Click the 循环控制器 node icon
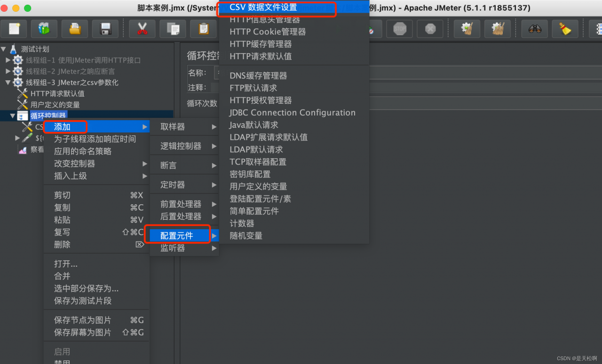Screen dimensions: 602x364 (23, 116)
